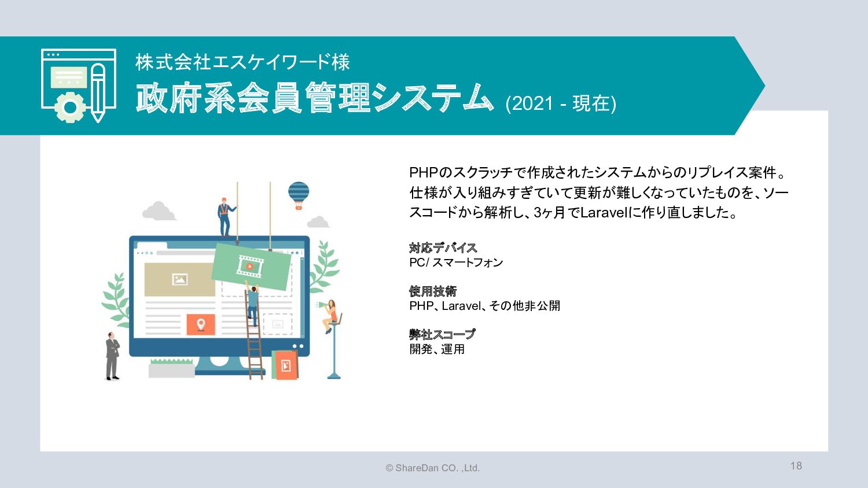Click the paragraph starting with PHPのスクラッチで
Image resolution: width=868 pixels, height=488 pixels.
tap(599, 193)
